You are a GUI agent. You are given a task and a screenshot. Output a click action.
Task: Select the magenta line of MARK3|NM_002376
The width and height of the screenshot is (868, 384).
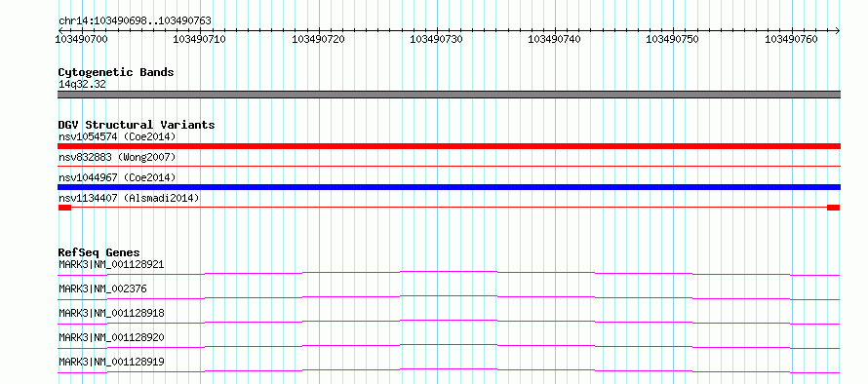(449, 297)
